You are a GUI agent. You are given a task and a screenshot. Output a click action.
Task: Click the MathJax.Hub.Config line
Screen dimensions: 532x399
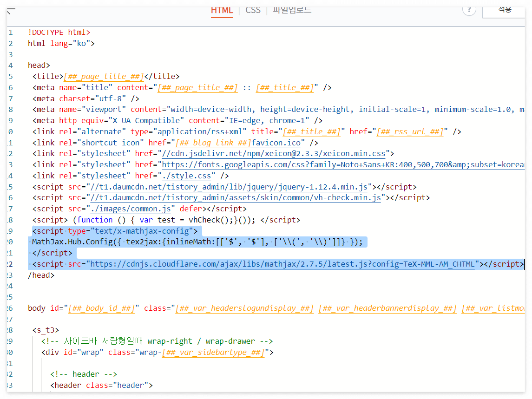tap(197, 242)
